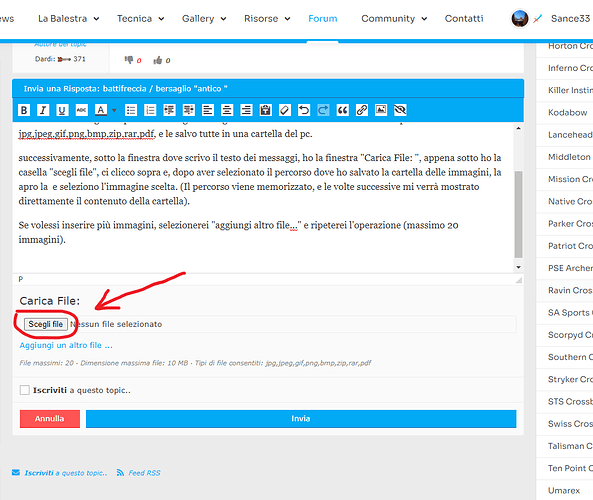This screenshot has width=593, height=500.
Task: Apply Italic formatting in editor toolbar
Action: tap(43, 110)
